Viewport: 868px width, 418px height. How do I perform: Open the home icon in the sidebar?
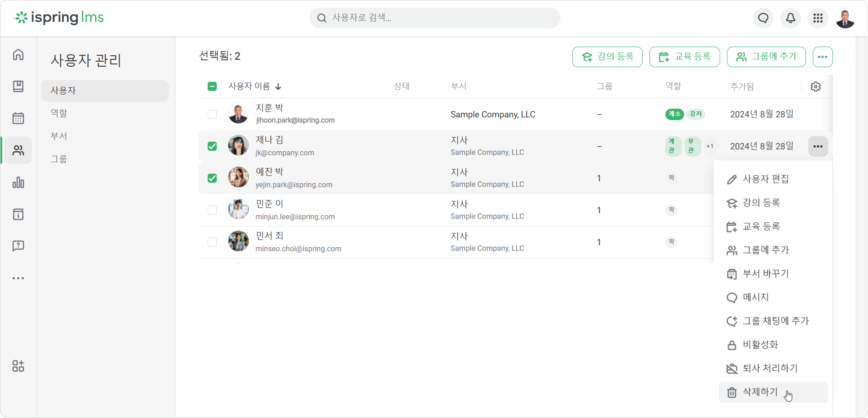[18, 55]
